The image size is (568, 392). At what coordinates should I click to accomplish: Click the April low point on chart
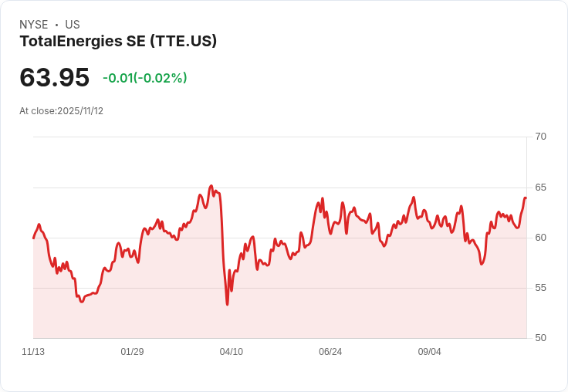pos(227,304)
